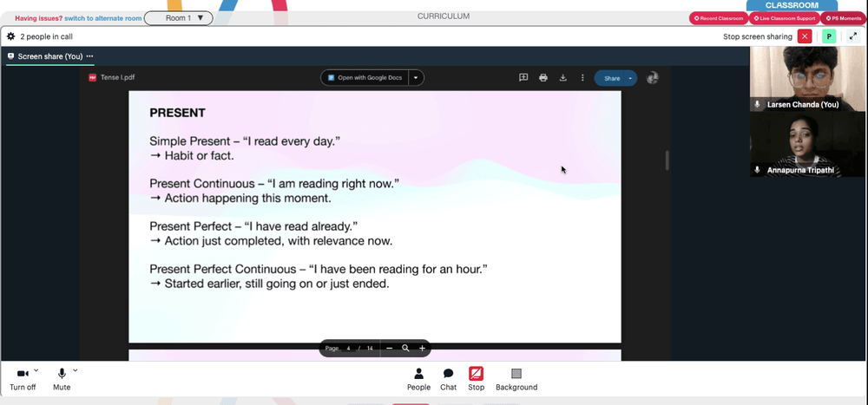The height and width of the screenshot is (405, 868).
Task: Click 'Stop screen sharing' label
Action: pyautogui.click(x=757, y=36)
